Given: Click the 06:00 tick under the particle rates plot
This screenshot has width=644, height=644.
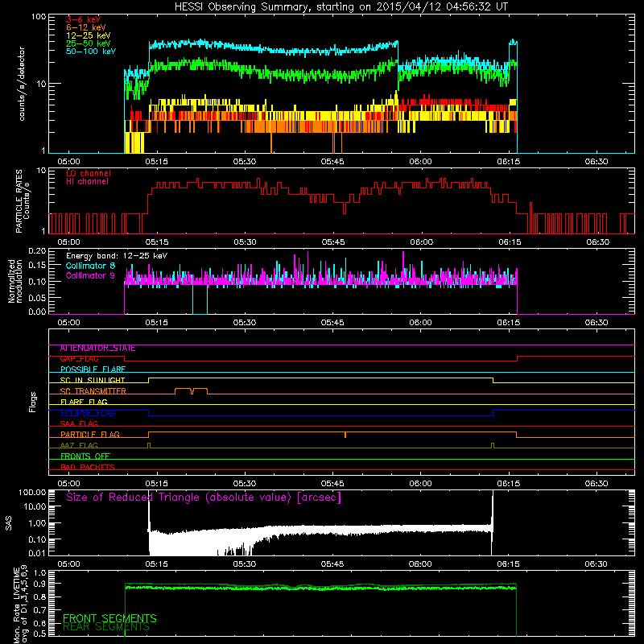Looking at the screenshot, I should click(x=421, y=242).
